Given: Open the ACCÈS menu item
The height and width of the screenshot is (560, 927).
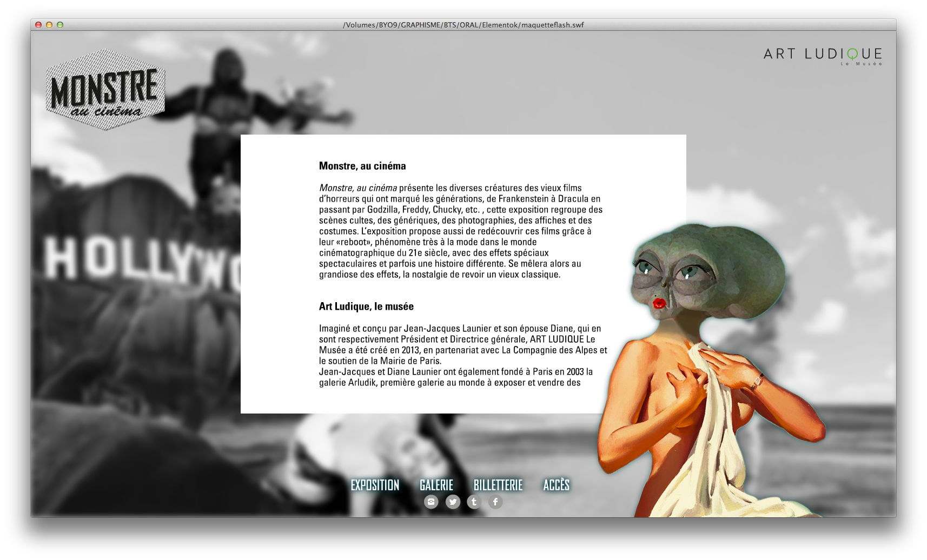Looking at the screenshot, I should 557,484.
